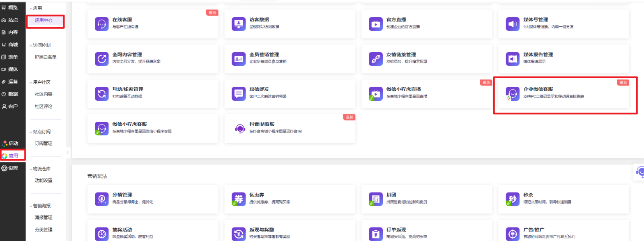644x241 pixels.
Task: Open the 抖音IM客服 app icon
Action: pyautogui.click(x=238, y=128)
